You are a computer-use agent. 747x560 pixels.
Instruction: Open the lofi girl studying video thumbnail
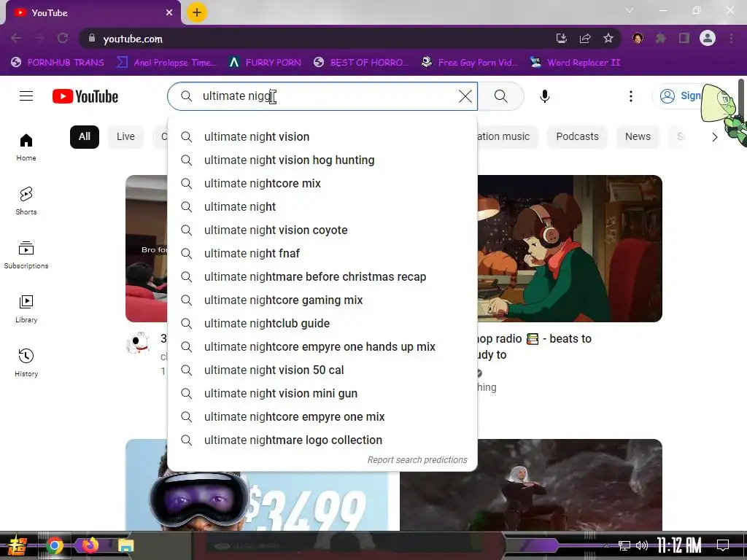pyautogui.click(x=570, y=249)
